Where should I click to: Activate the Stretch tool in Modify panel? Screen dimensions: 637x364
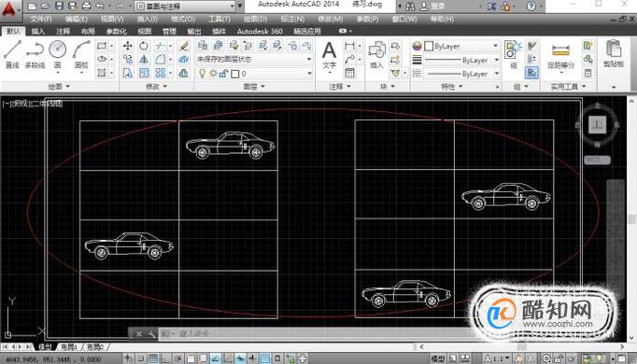[128, 73]
